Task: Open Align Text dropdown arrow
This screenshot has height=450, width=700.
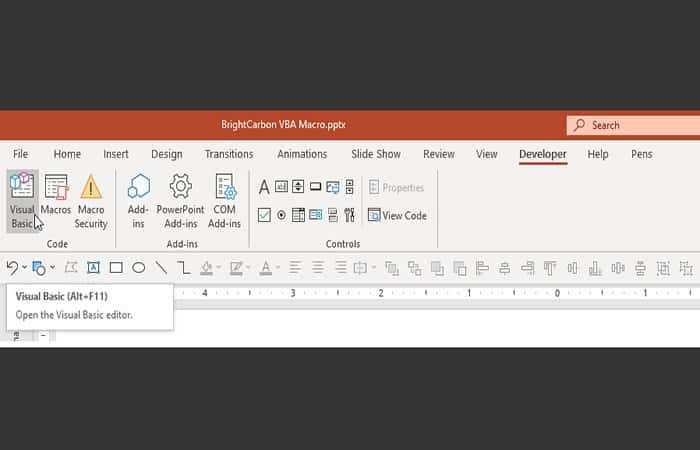Action: click(x=374, y=268)
